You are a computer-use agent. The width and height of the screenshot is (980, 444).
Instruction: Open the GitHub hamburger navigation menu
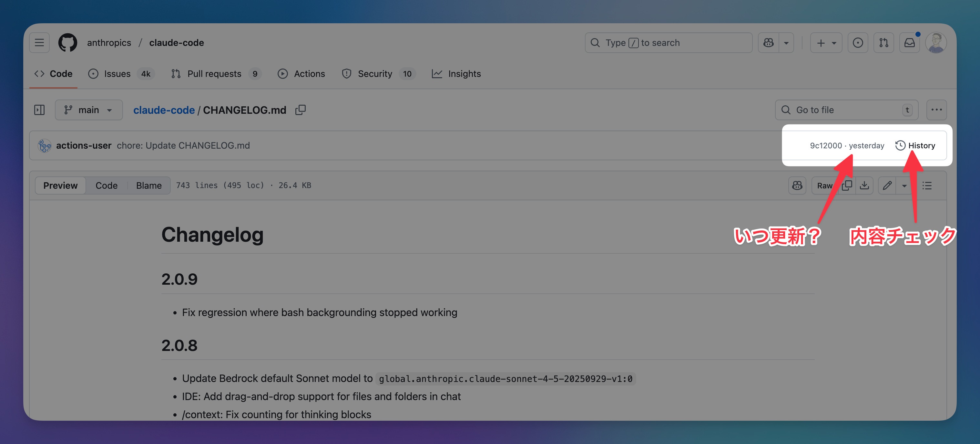39,43
